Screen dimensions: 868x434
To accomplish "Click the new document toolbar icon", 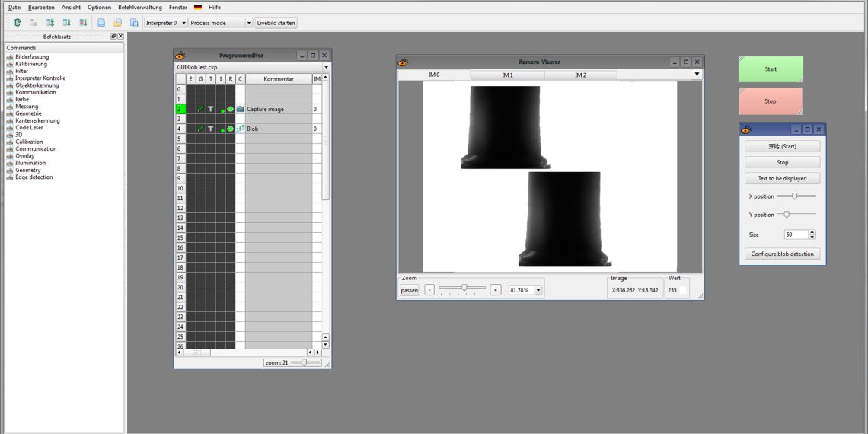I will pyautogui.click(x=101, y=23).
